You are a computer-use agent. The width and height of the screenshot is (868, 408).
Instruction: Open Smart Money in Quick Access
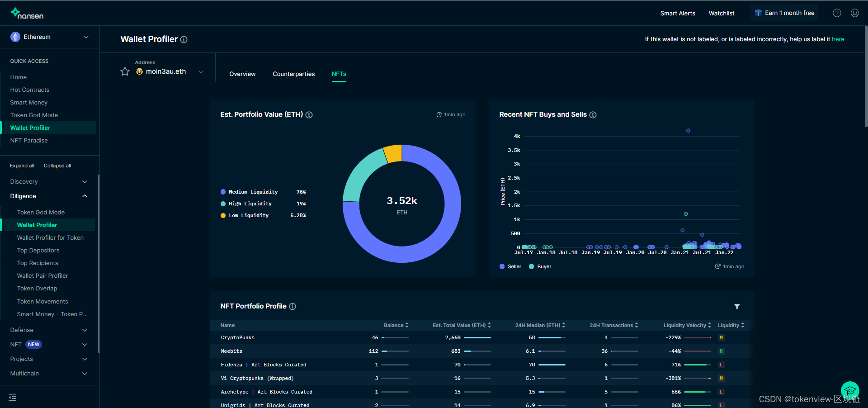(29, 103)
